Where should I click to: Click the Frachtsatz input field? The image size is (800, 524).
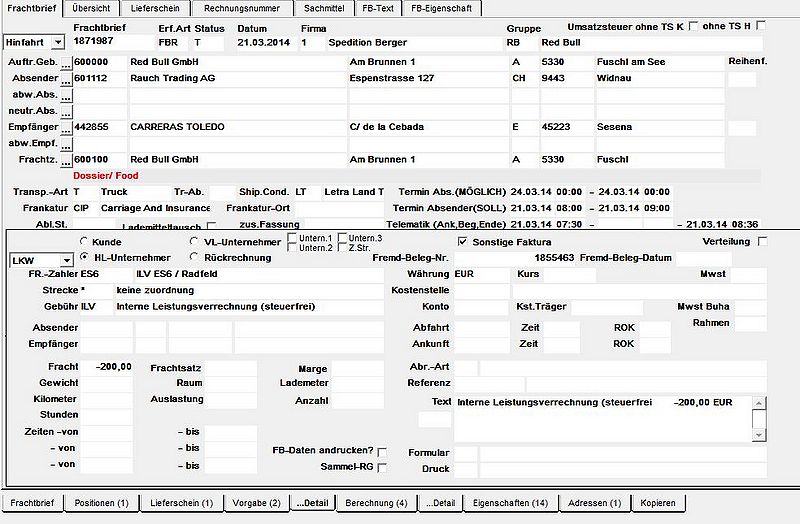point(231,368)
